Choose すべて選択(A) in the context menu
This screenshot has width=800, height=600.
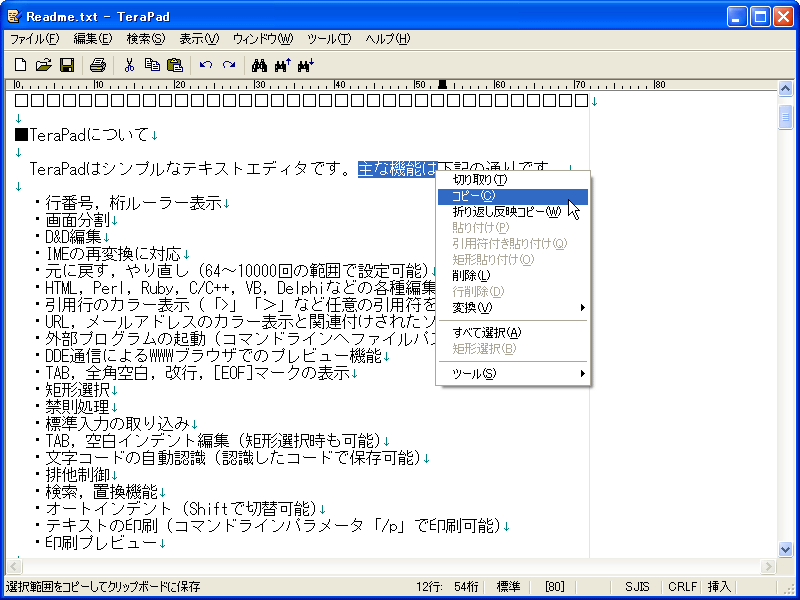(513, 333)
